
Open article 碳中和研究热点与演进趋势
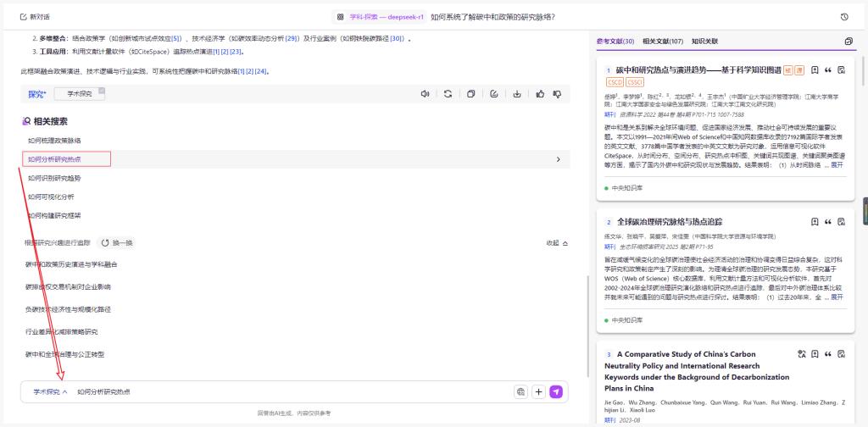[x=698, y=70]
